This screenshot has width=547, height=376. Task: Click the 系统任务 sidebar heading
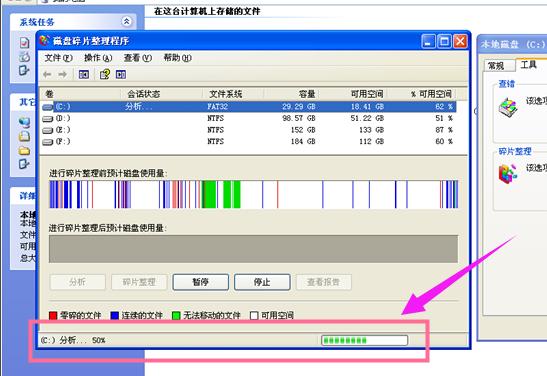click(37, 22)
